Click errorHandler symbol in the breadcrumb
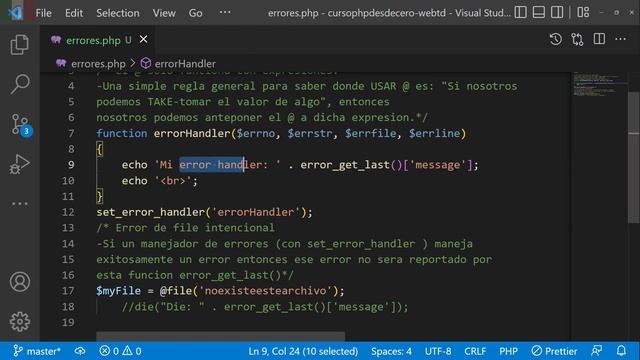 click(185, 64)
